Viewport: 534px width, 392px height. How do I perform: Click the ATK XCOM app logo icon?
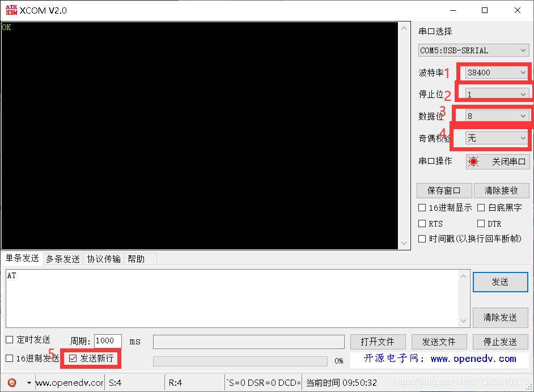click(x=11, y=10)
